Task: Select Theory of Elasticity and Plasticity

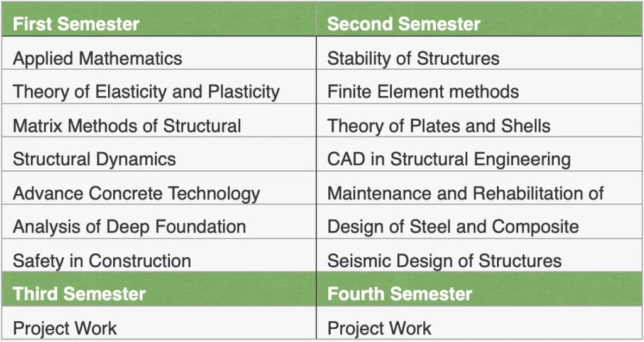Action: (146, 92)
